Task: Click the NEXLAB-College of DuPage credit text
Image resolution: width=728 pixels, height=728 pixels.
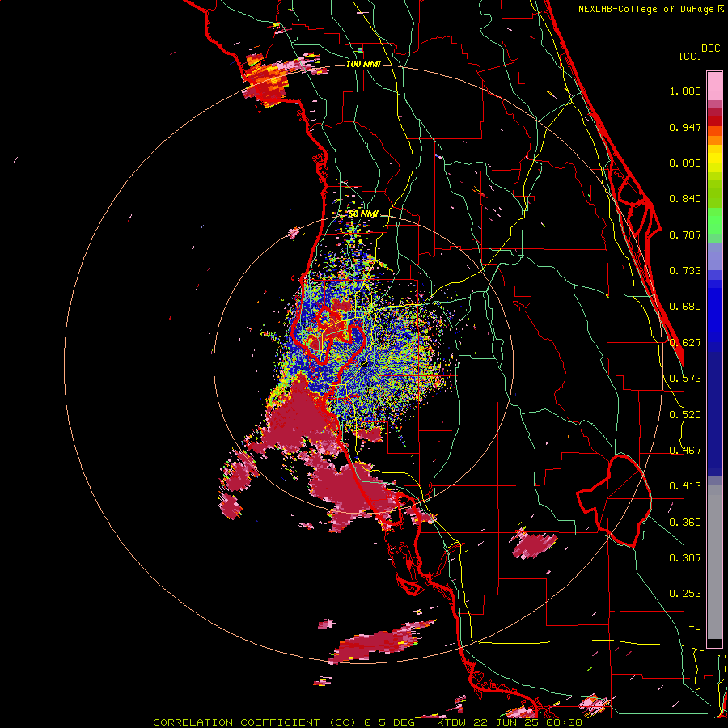Action: click(x=650, y=9)
